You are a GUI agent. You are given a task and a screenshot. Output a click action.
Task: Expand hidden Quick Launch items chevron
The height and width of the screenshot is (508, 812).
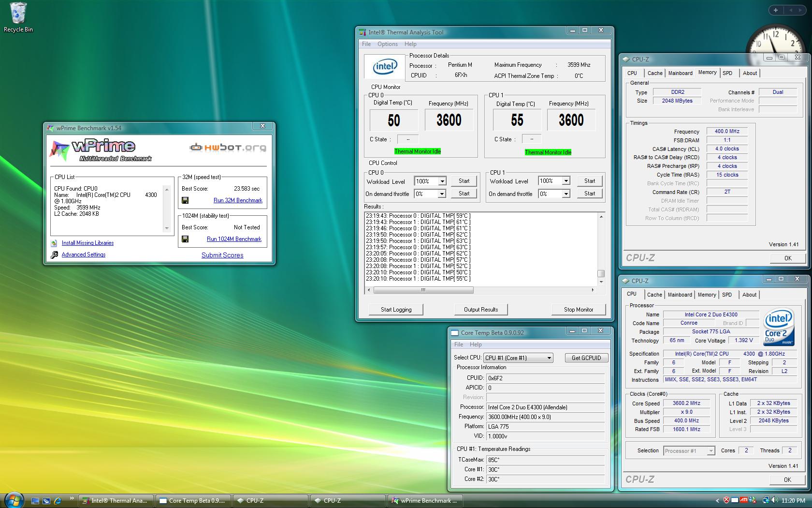click(x=72, y=498)
